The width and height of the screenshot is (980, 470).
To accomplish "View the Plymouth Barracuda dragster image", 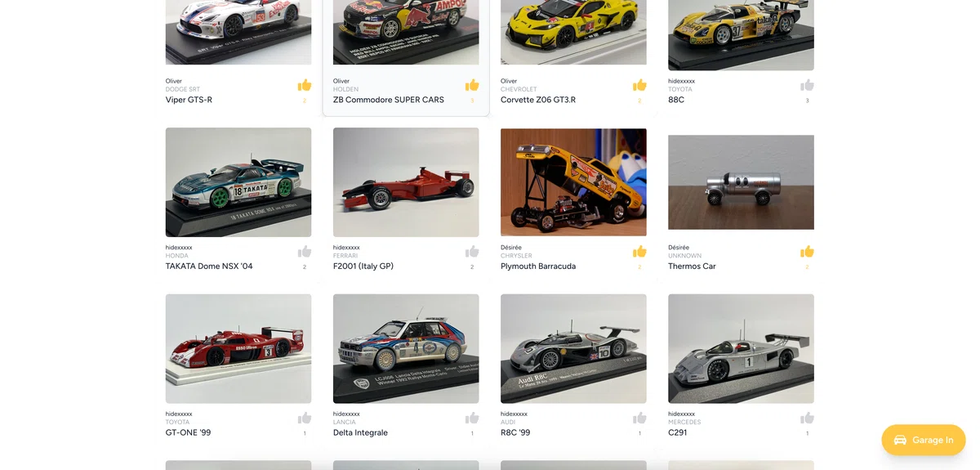I will (x=573, y=182).
